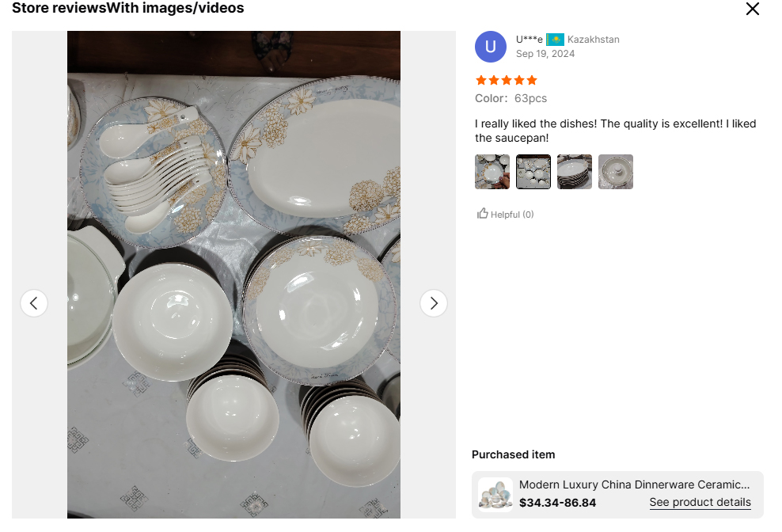Mark the review as Helpful

click(x=505, y=214)
